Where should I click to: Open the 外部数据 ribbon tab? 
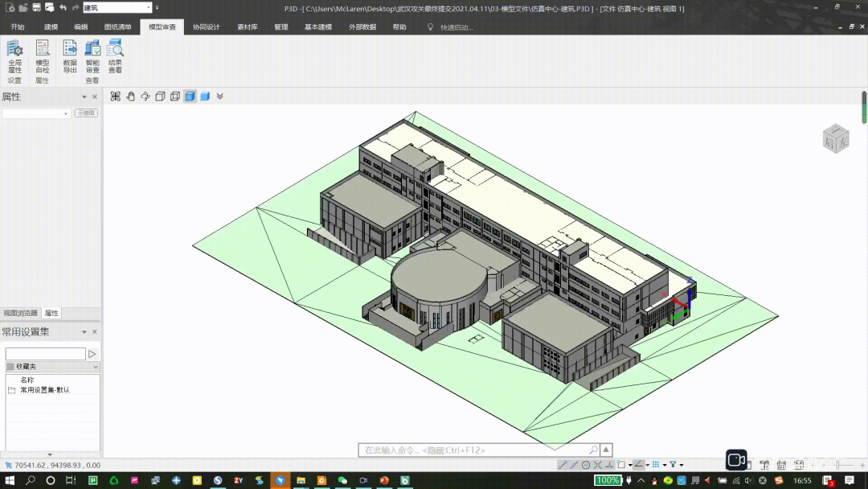click(362, 27)
